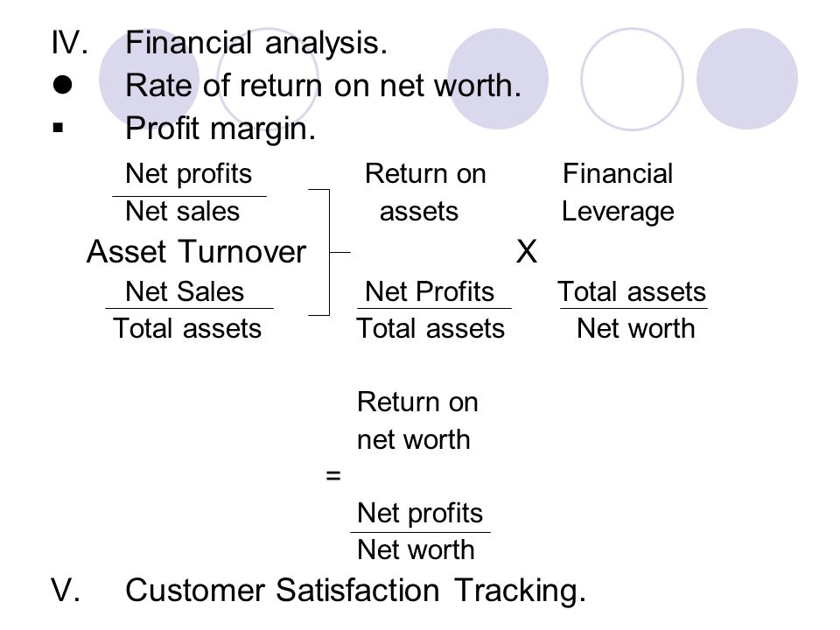Click the round black bullet point
The image size is (840, 630).
63,85
